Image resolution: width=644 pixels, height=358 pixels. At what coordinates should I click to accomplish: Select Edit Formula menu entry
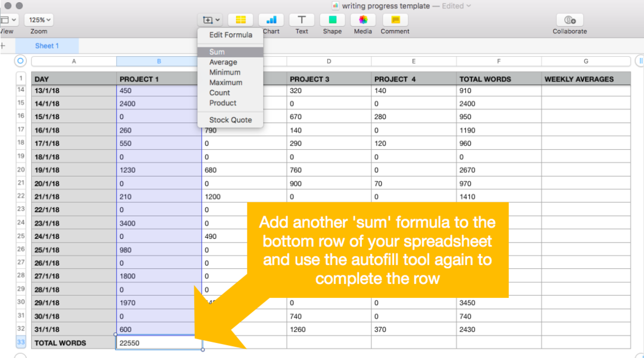pyautogui.click(x=231, y=35)
